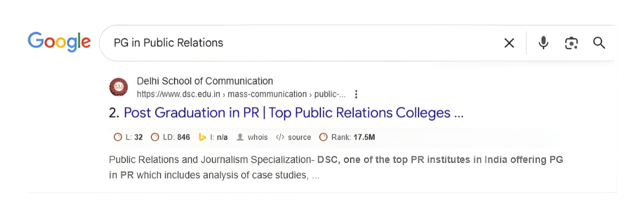This screenshot has height=215, width=644.
Task: Start voice search with microphone icon
Action: [544, 43]
